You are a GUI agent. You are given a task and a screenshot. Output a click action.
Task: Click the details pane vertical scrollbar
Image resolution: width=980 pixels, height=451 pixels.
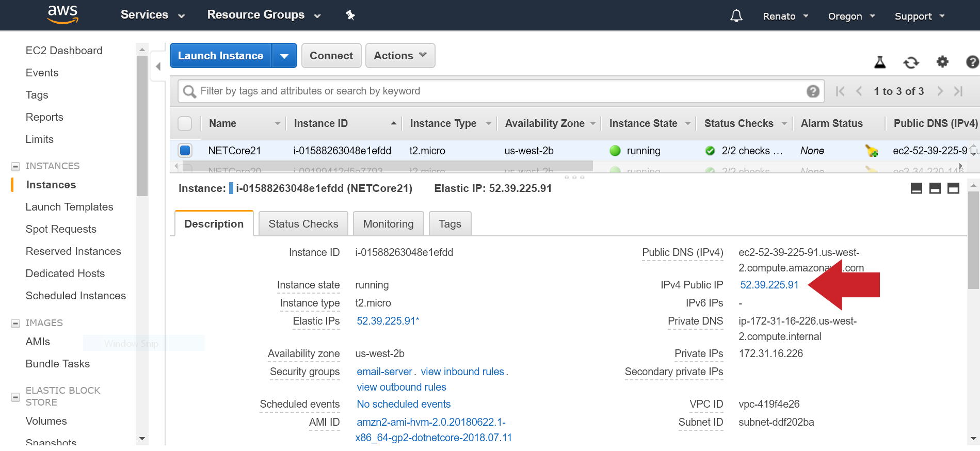pyautogui.click(x=973, y=240)
